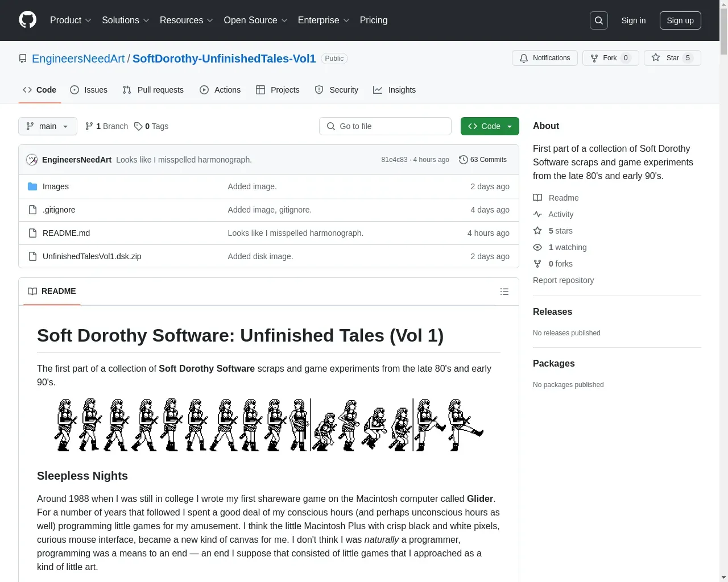Click the UnfinishedTalesVol1.dsk.zip file icon

[32, 256]
